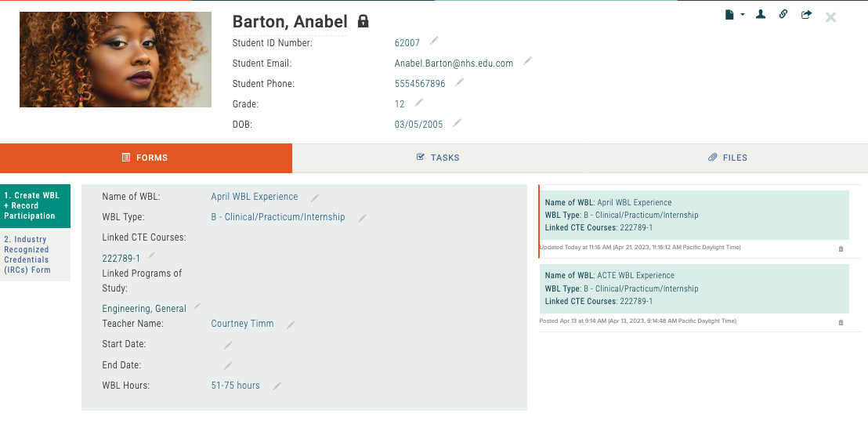
Task: Open the ACTE WBL Experience record card
Action: 694,288
